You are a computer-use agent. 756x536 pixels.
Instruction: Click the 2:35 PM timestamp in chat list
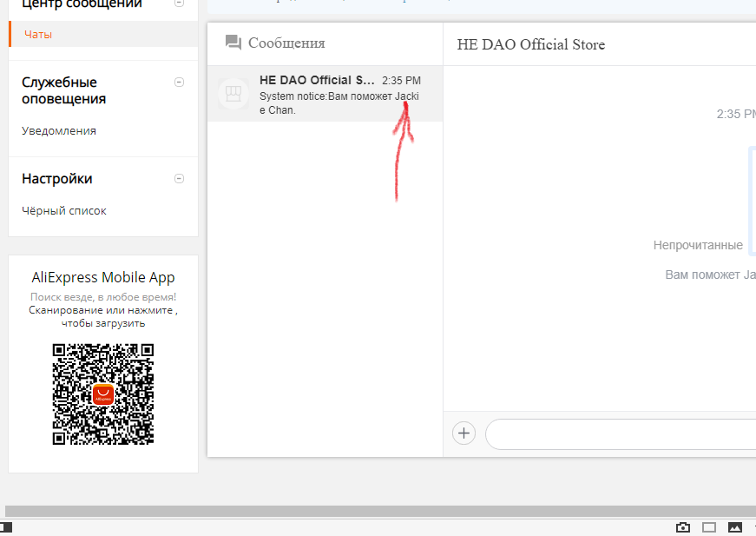click(x=401, y=81)
